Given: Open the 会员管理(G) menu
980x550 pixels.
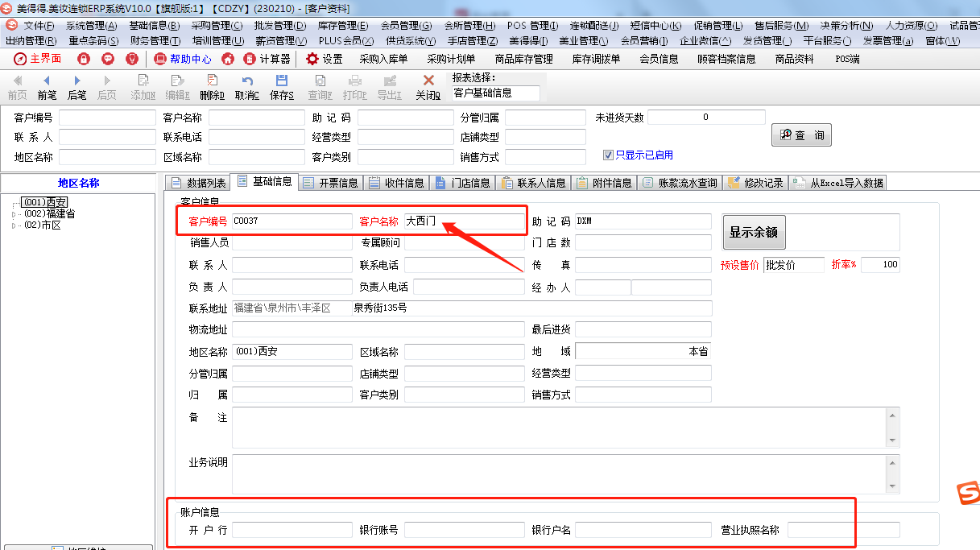Looking at the screenshot, I should 406,26.
